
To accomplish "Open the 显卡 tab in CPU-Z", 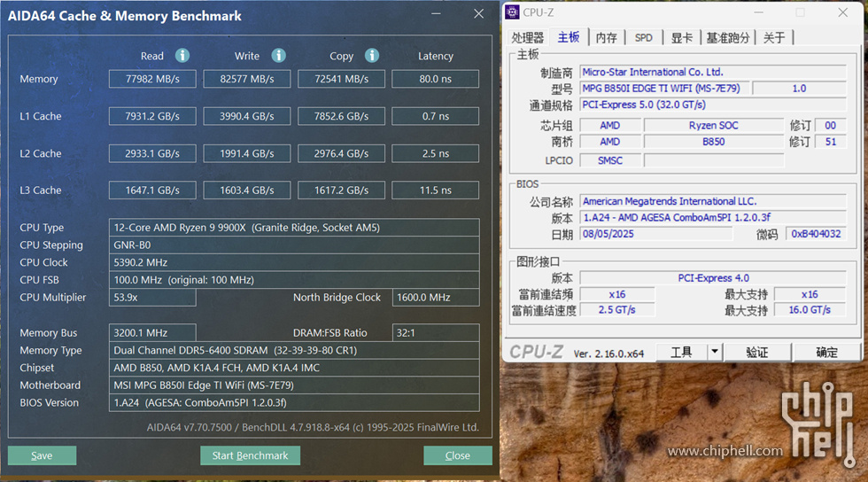I will [x=681, y=38].
